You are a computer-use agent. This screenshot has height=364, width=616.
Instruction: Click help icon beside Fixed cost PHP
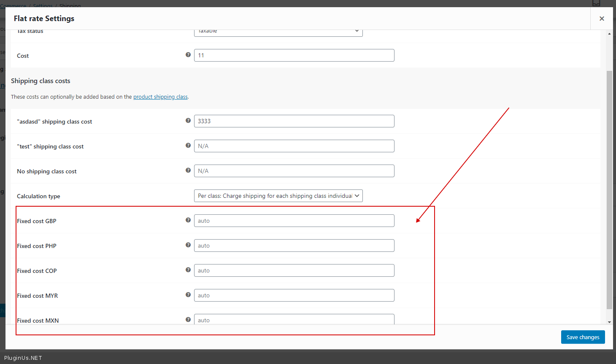pos(188,245)
